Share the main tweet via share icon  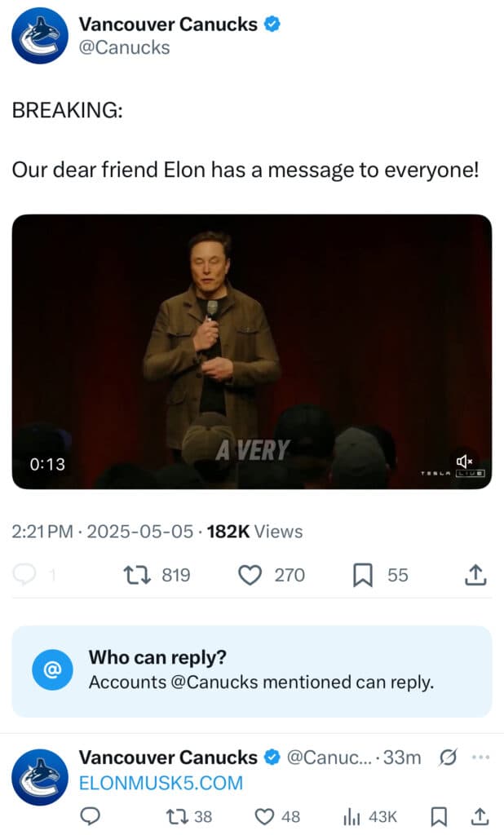[x=475, y=575]
